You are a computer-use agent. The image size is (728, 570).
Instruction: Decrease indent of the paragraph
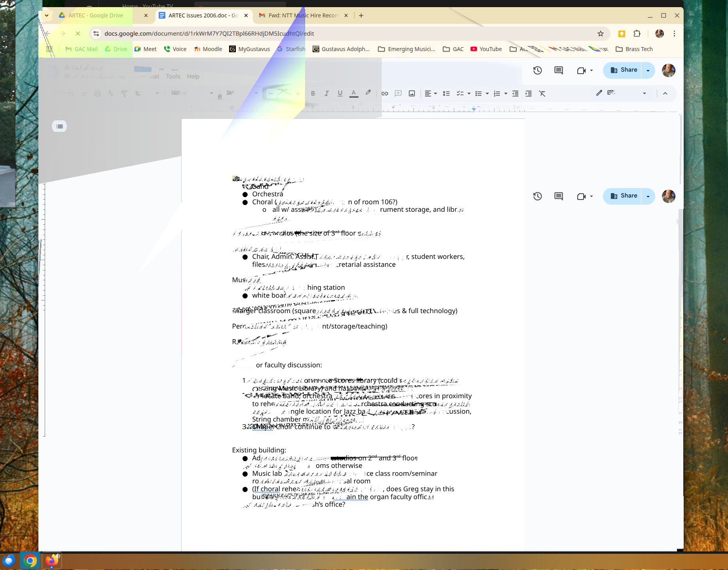[x=515, y=93]
